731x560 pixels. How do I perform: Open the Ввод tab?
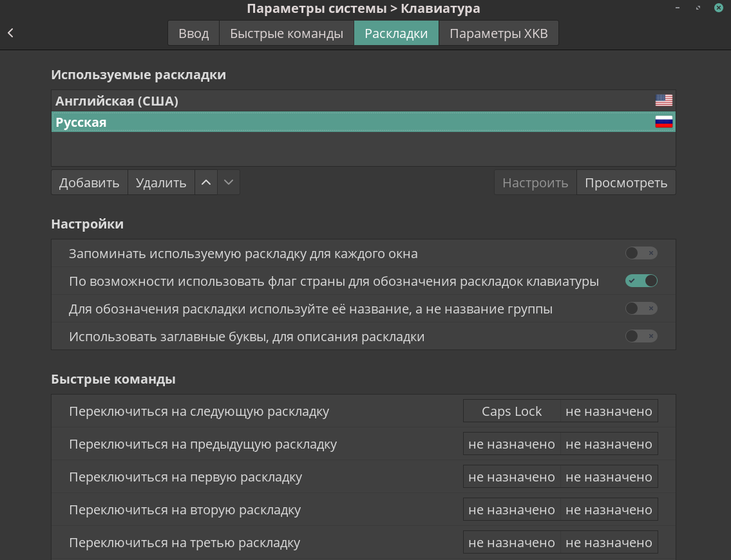pos(193,33)
